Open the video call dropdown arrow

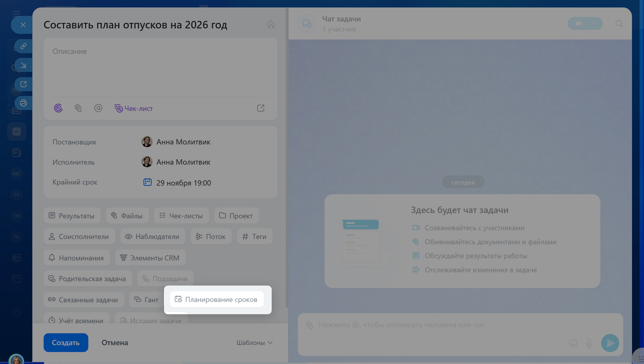coord(594,23)
